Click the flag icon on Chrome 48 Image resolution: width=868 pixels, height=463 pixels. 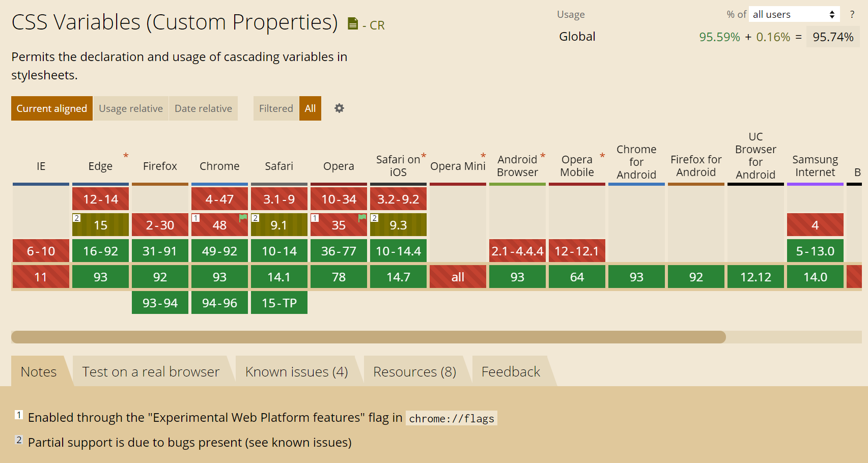(243, 218)
